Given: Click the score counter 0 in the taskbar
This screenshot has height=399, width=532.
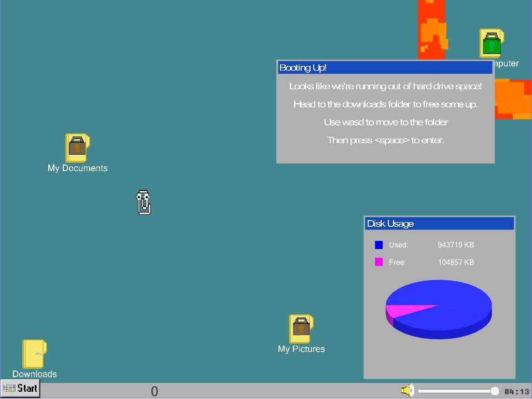Looking at the screenshot, I should point(155,392).
